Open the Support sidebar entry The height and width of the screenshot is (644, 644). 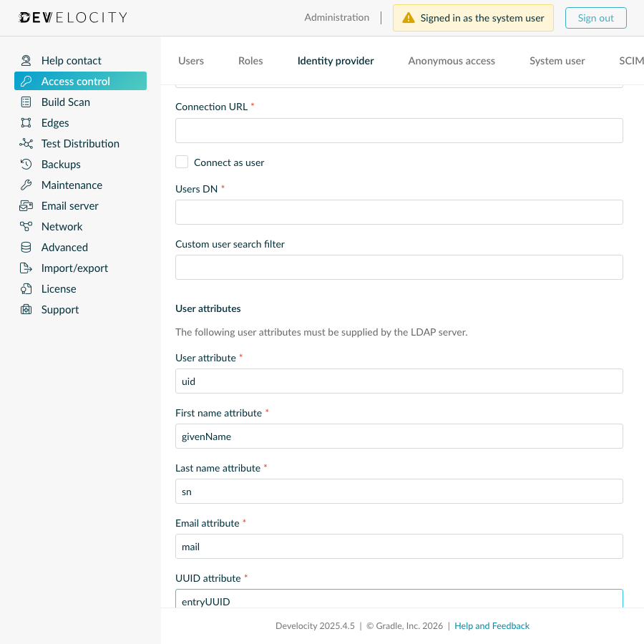point(59,309)
